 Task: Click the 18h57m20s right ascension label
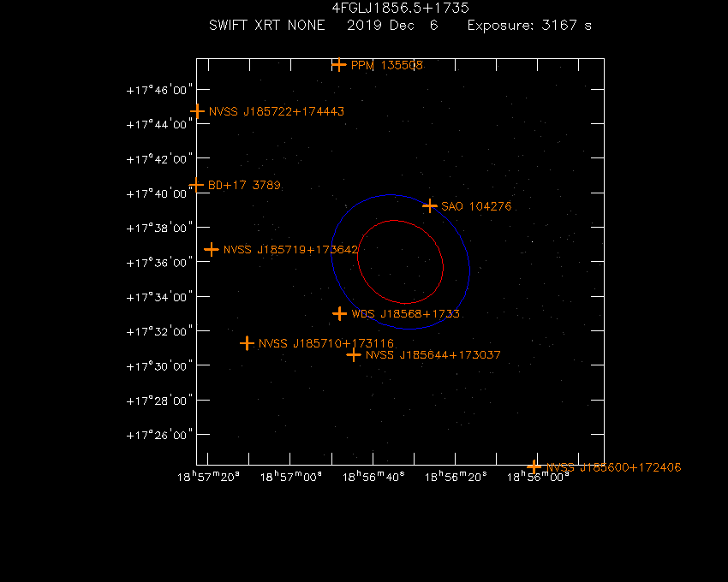208,477
